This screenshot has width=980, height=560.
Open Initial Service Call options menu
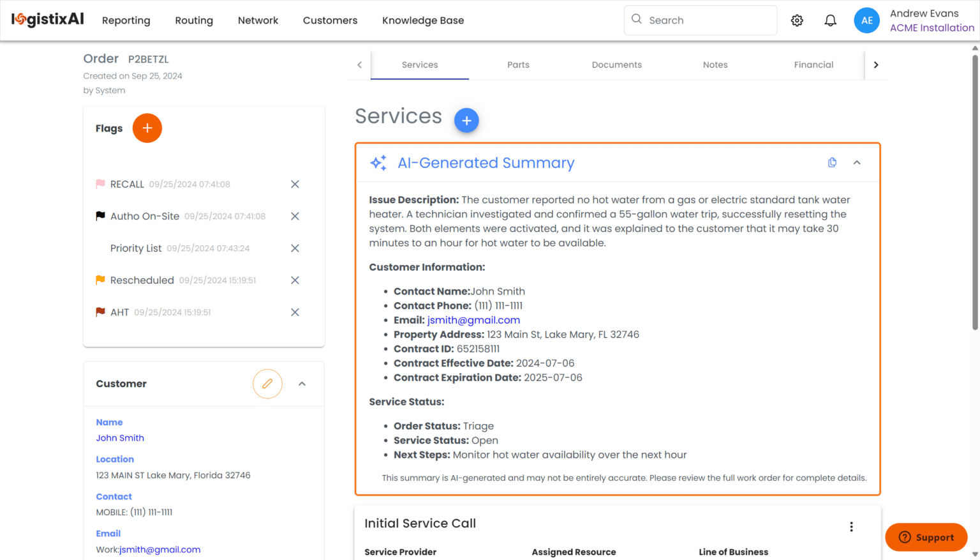pyautogui.click(x=851, y=527)
